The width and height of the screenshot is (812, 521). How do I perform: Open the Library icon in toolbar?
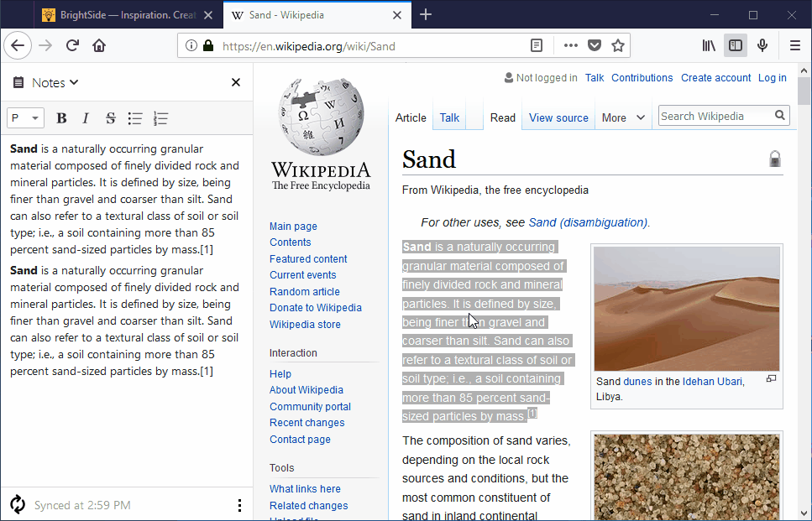pyautogui.click(x=709, y=45)
